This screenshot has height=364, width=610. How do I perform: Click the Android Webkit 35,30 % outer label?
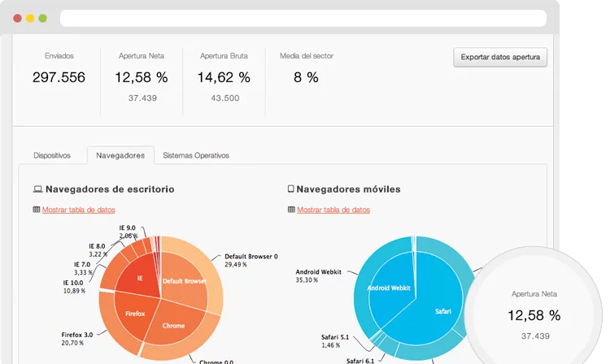coord(318,275)
